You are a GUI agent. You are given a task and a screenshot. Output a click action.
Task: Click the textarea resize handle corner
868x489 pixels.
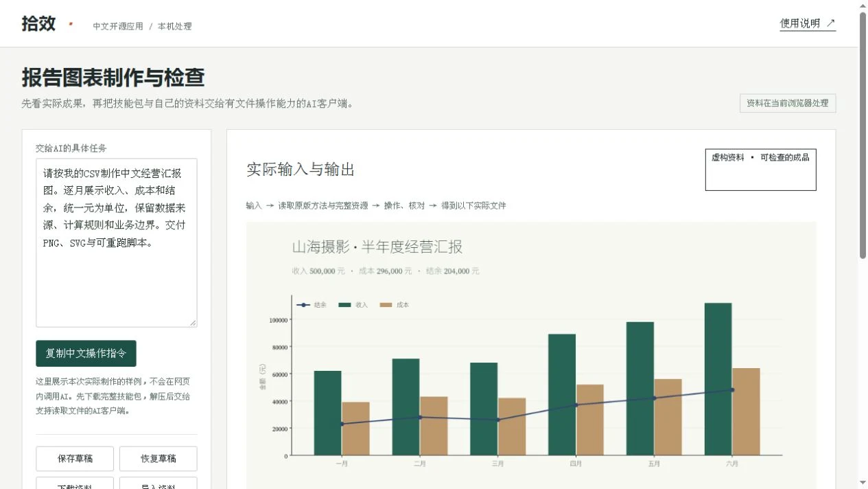point(193,323)
